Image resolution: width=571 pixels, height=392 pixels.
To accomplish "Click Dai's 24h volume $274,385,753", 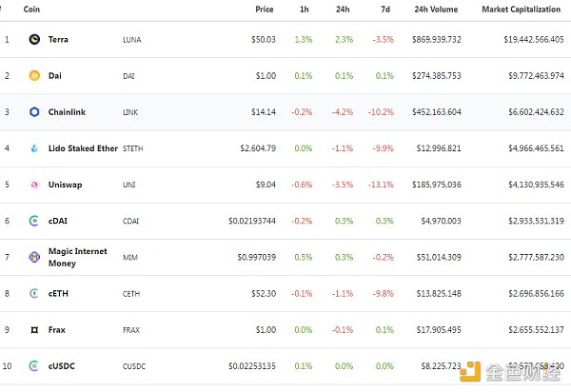I will coord(437,76).
